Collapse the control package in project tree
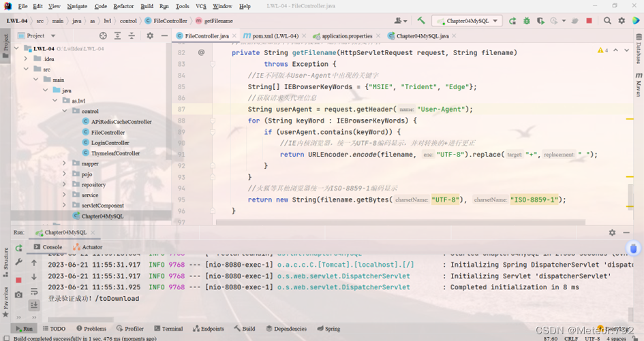 [x=65, y=111]
